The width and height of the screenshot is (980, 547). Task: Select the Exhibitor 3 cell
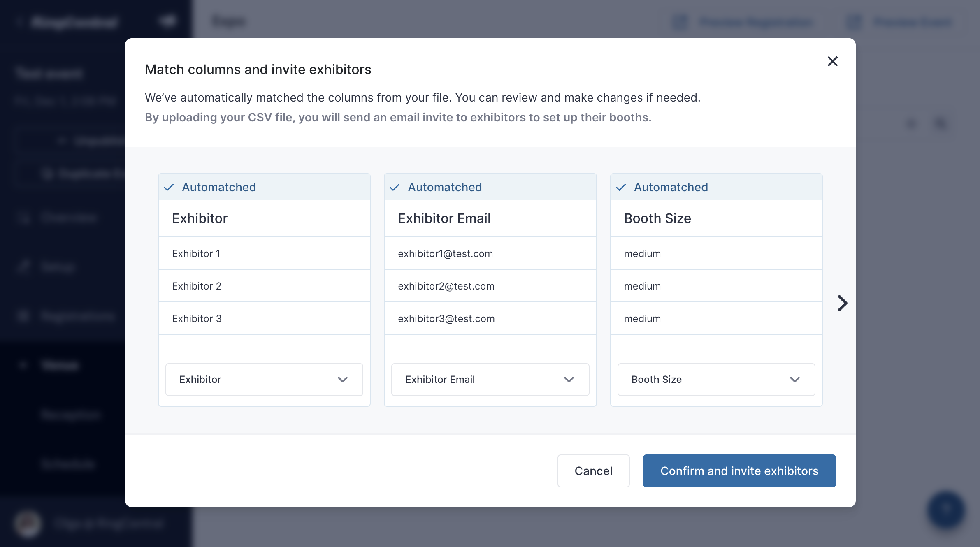264,318
